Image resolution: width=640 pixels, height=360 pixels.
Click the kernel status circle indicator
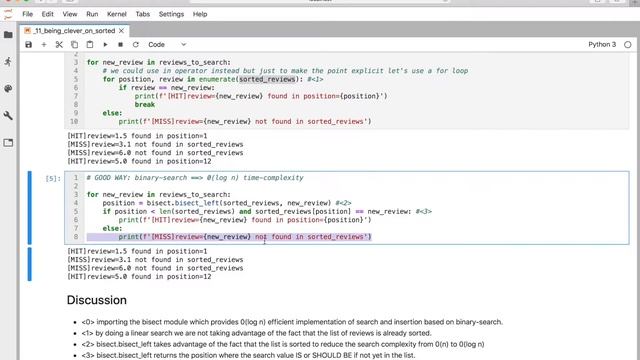coord(628,44)
